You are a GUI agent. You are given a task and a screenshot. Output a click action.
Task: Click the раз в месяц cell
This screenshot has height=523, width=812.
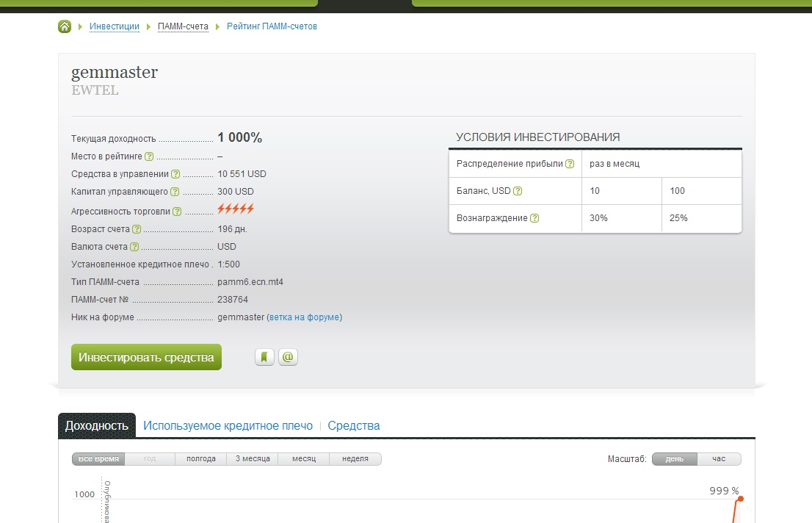[661, 164]
